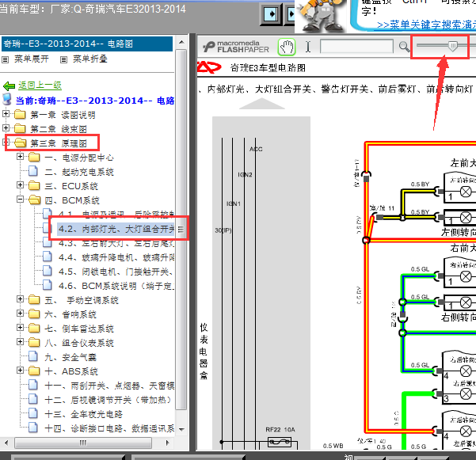Collapse the 四、BCM系统 node

(20, 200)
